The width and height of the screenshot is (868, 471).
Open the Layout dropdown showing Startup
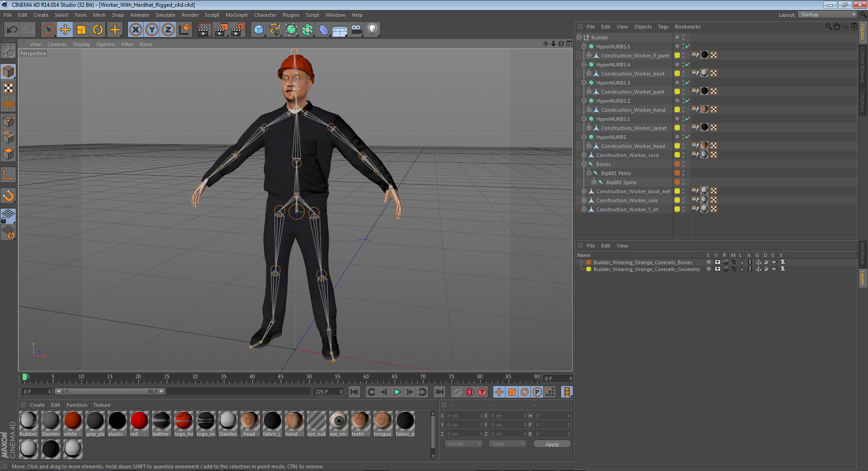[827, 14]
